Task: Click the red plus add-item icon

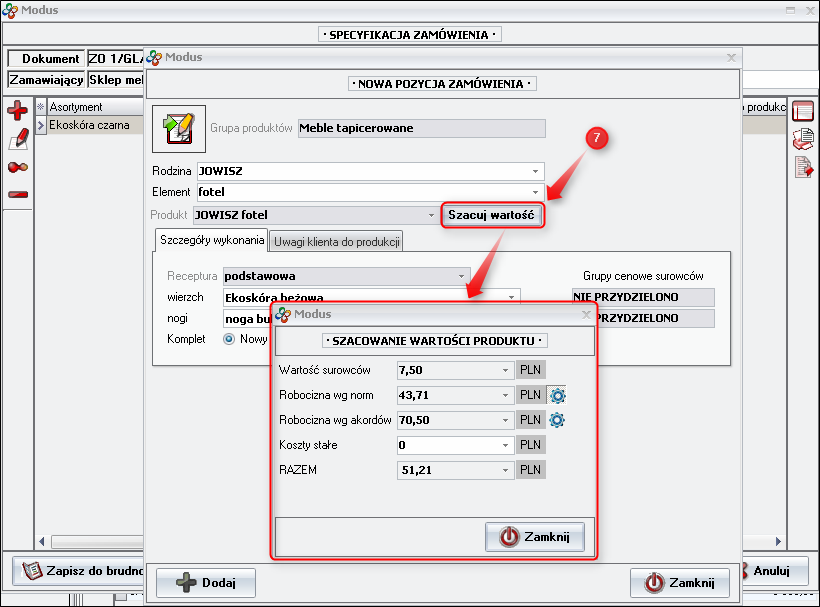Action: click(17, 111)
